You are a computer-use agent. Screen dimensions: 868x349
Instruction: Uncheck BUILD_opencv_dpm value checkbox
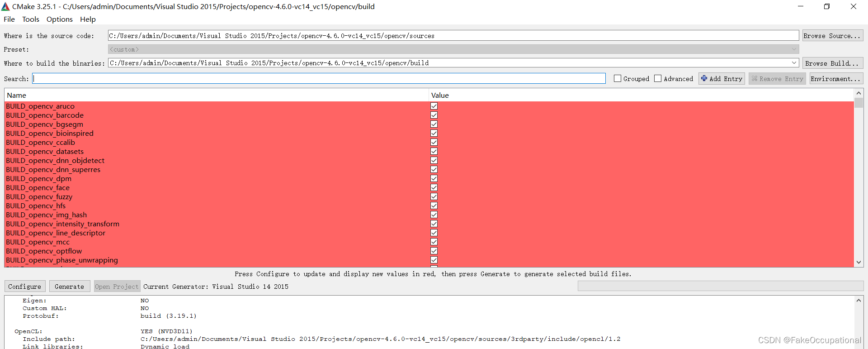click(x=434, y=178)
